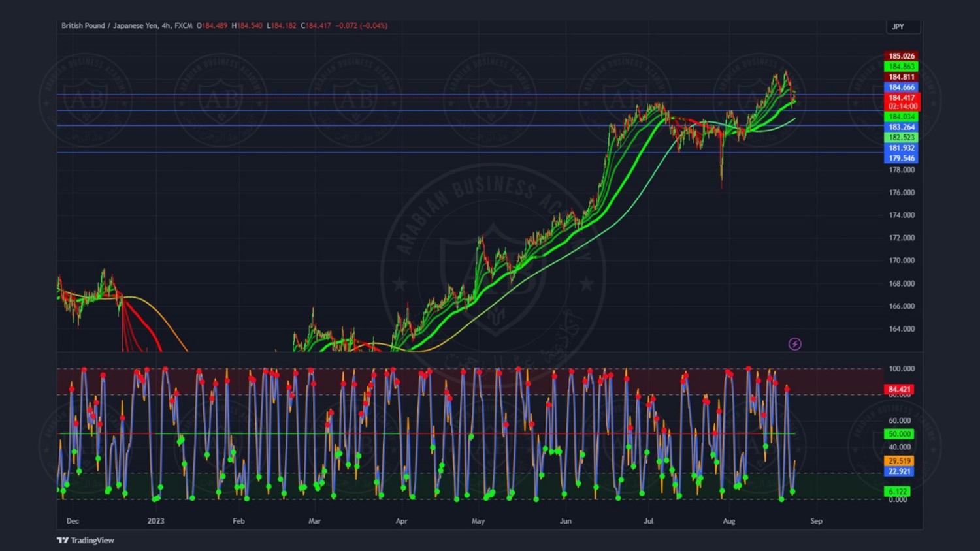Click the blue 22.921 oscillator value
Screen dimensions: 980x551
tap(899, 471)
